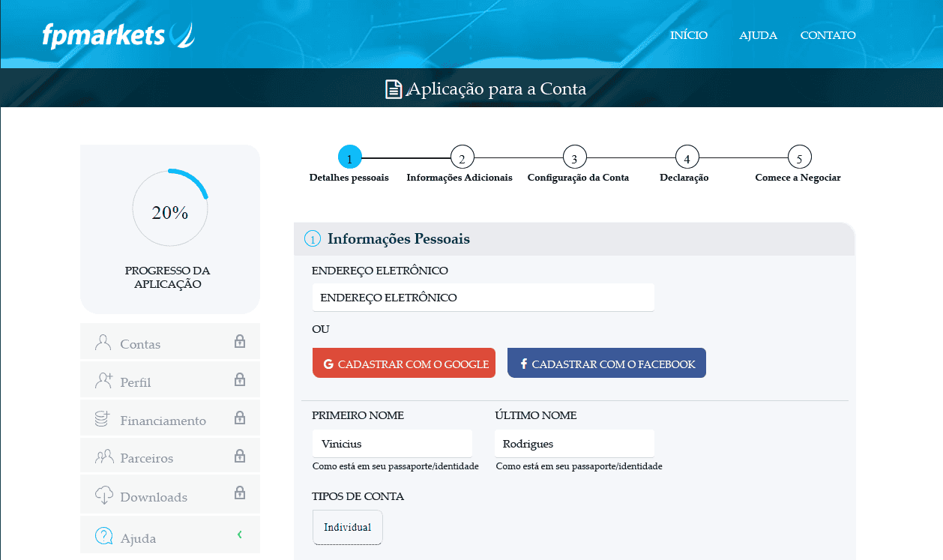Click CADASTRAR COM O GOOGLE button
The height and width of the screenshot is (560, 943).
click(x=404, y=362)
